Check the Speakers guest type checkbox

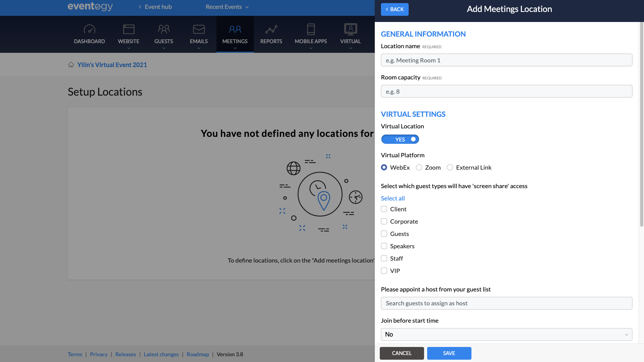pos(384,246)
